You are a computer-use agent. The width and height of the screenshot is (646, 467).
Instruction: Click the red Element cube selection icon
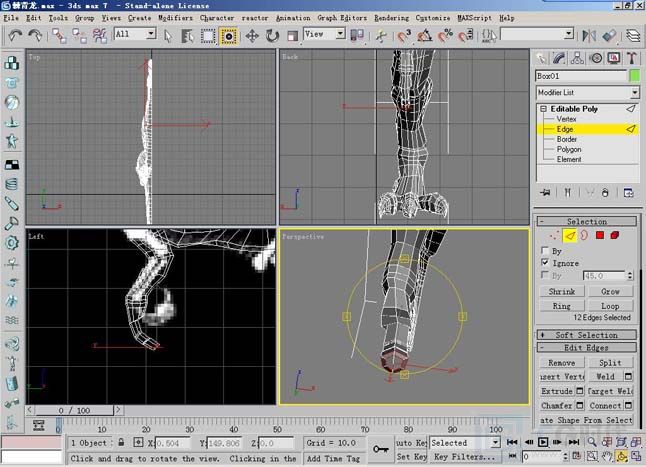coord(615,236)
